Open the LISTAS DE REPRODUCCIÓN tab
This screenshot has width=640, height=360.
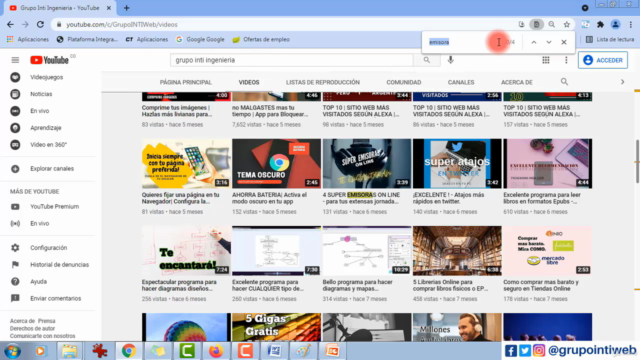(x=323, y=82)
